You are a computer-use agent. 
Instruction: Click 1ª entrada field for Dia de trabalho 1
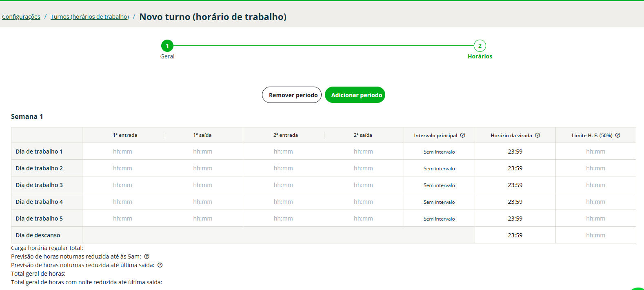tap(122, 152)
